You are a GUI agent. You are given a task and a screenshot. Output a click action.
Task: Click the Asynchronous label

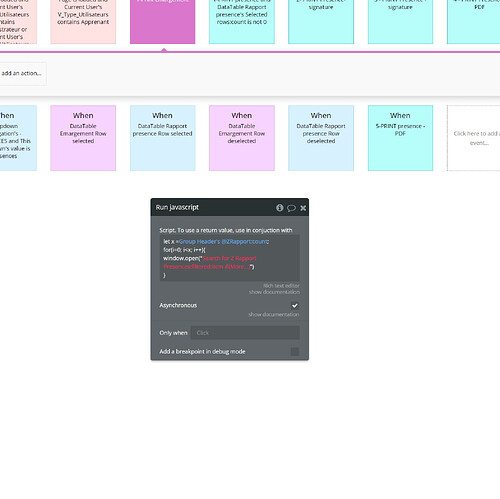pos(178,305)
